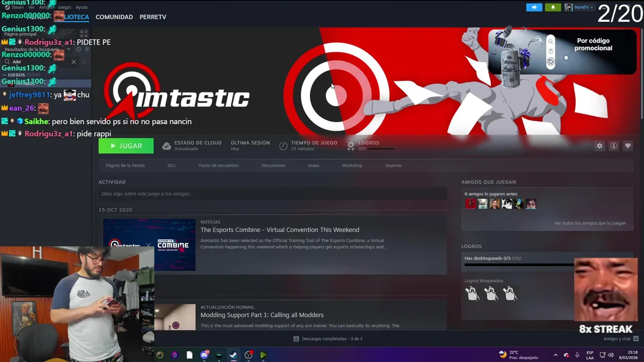Open the Workshop link
Screen dimensions: 644x362
tap(352, 165)
